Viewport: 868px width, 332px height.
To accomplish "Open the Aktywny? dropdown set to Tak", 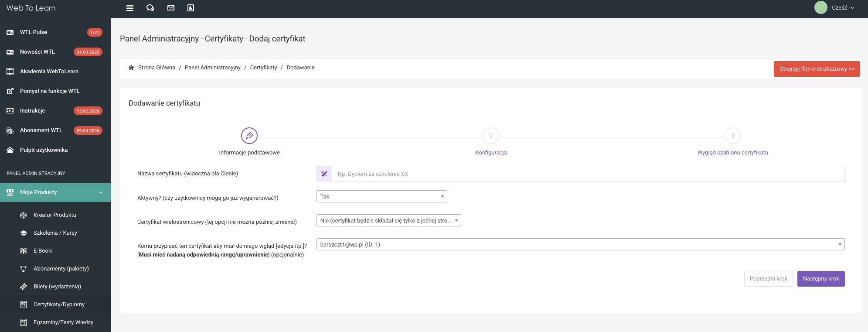I will coord(382,196).
